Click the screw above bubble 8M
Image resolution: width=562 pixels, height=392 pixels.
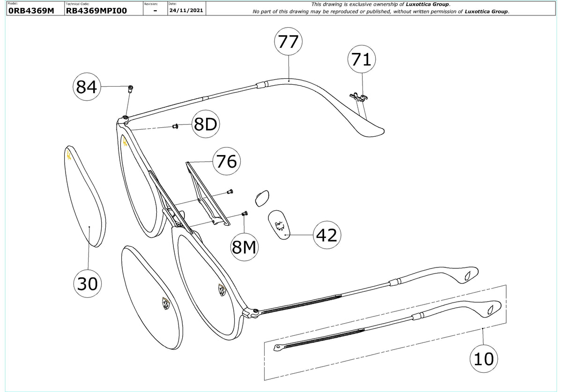[244, 214]
